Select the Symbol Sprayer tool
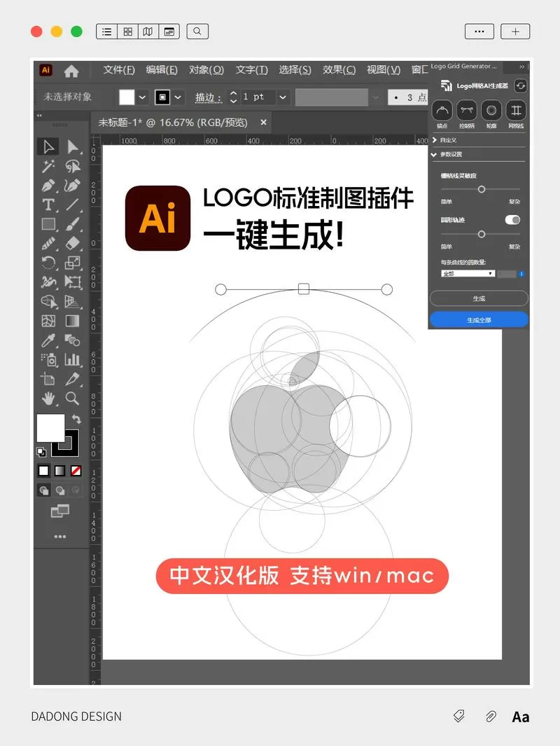Image resolution: width=560 pixels, height=746 pixels. (48, 359)
